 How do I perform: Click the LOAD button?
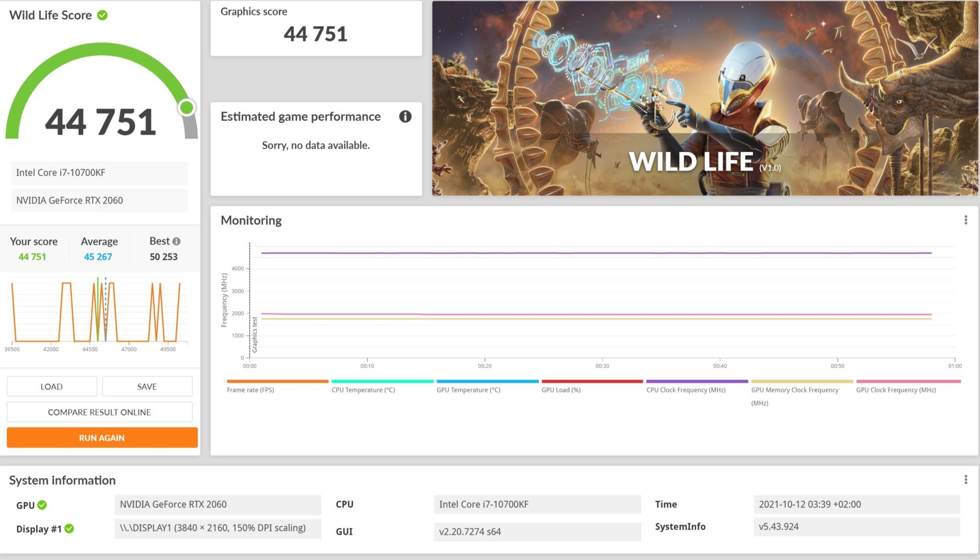coord(52,386)
